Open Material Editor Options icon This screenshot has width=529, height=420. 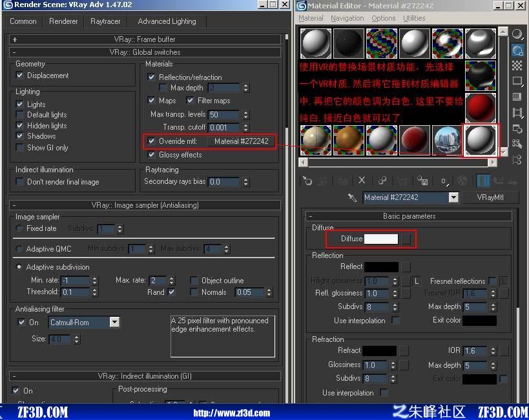[517, 128]
